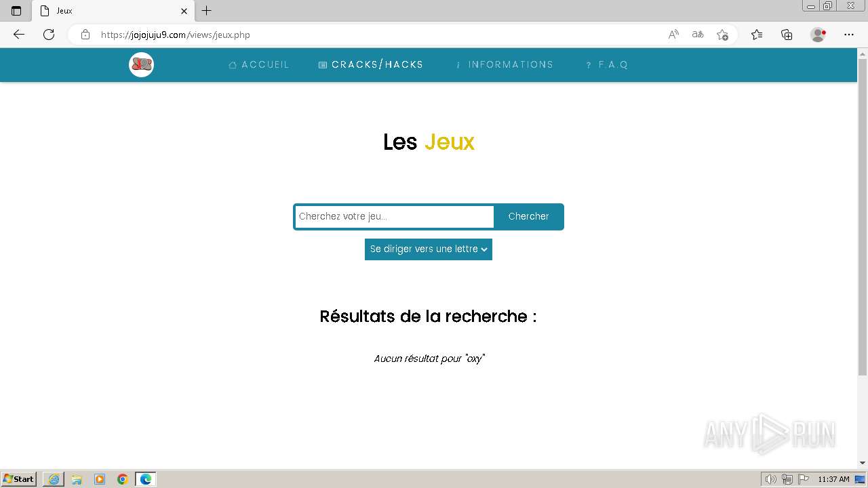Click the vertical page scrollbar
Screen dimensions: 868x488
(863, 217)
